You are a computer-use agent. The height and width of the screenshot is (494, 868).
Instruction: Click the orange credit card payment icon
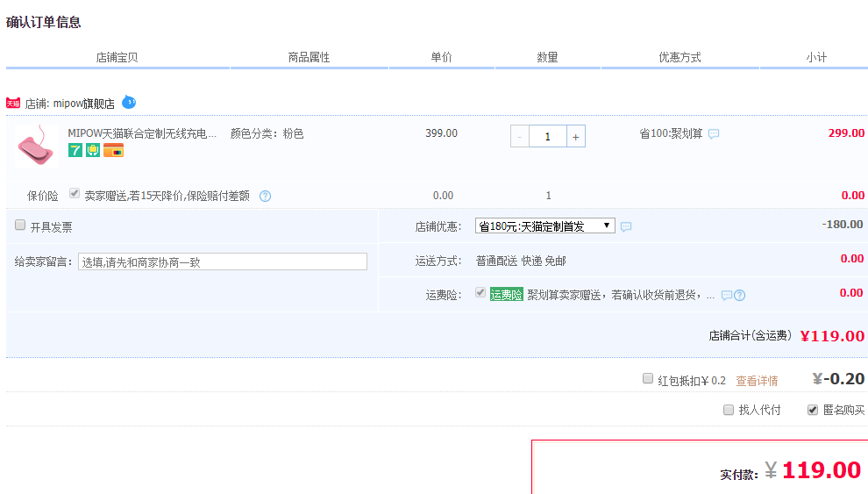point(113,150)
